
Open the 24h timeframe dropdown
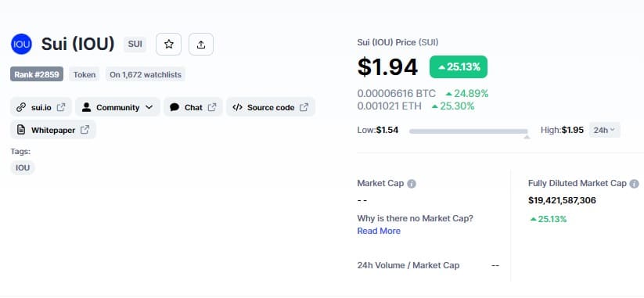[605, 130]
